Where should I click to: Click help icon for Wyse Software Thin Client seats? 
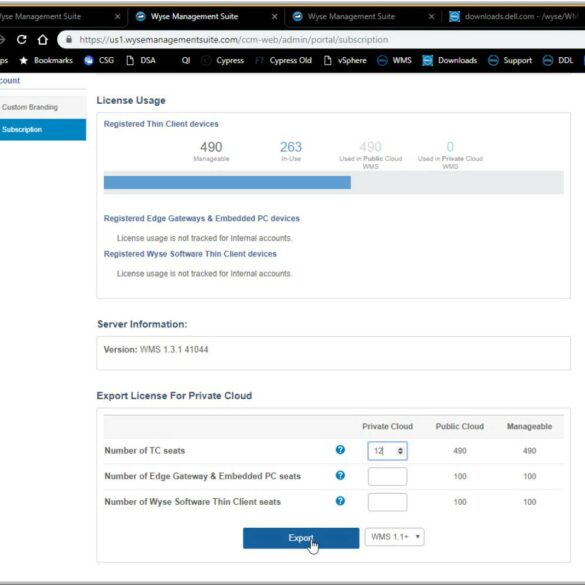point(340,501)
